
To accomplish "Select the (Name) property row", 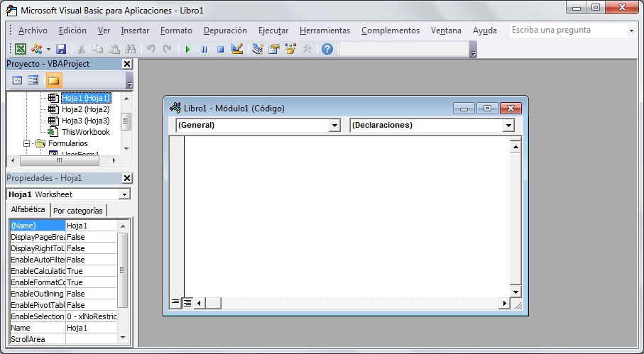I will click(63, 226).
